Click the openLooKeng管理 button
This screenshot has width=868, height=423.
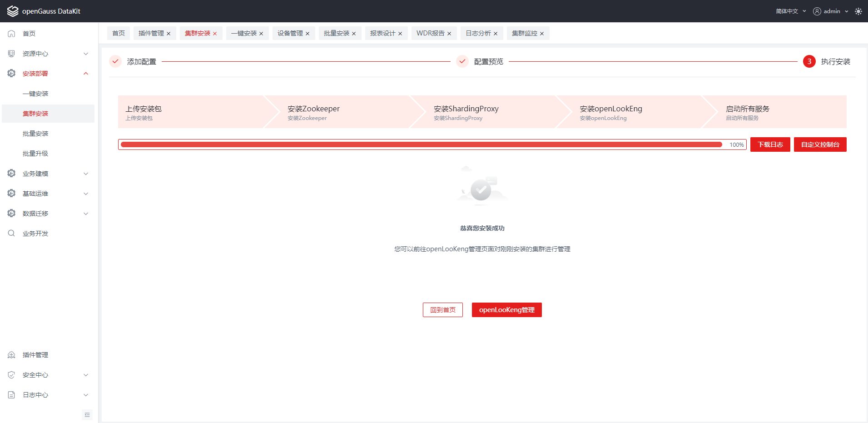[x=506, y=310]
